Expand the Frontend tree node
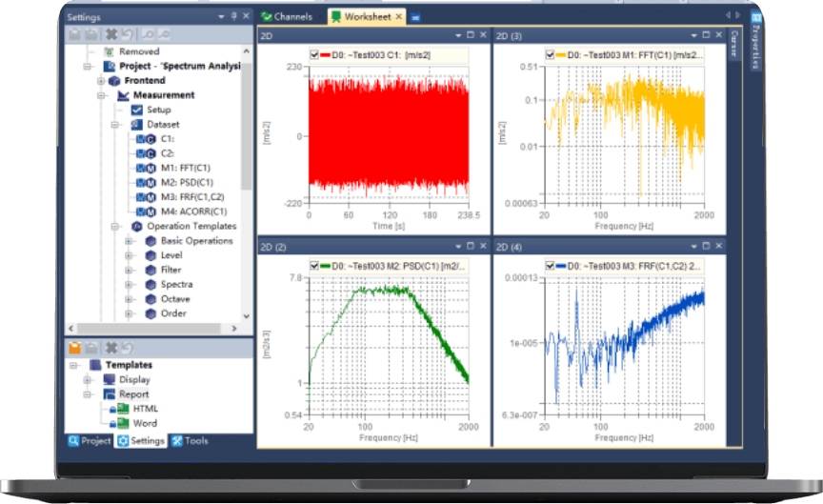Image resolution: width=823 pixels, height=504 pixels. click(101, 81)
